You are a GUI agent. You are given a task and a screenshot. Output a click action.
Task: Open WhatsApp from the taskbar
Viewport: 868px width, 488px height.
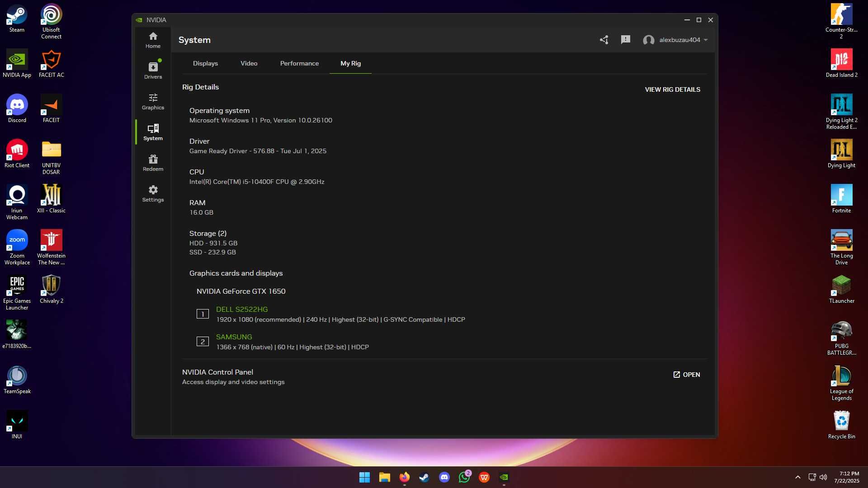click(464, 477)
